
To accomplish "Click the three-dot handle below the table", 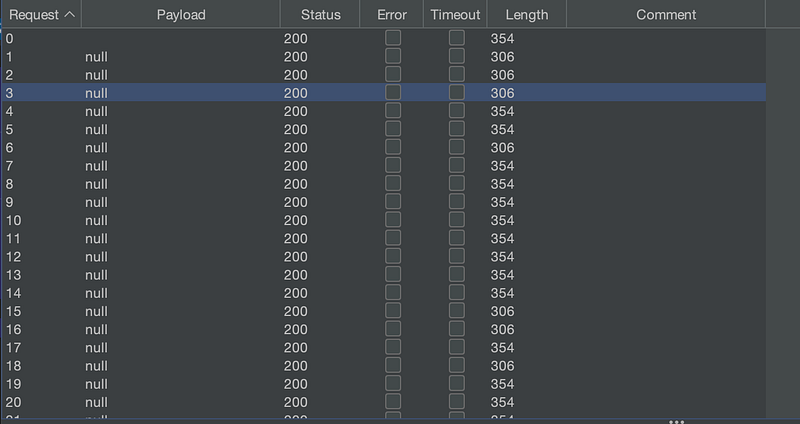I will tap(677, 421).
